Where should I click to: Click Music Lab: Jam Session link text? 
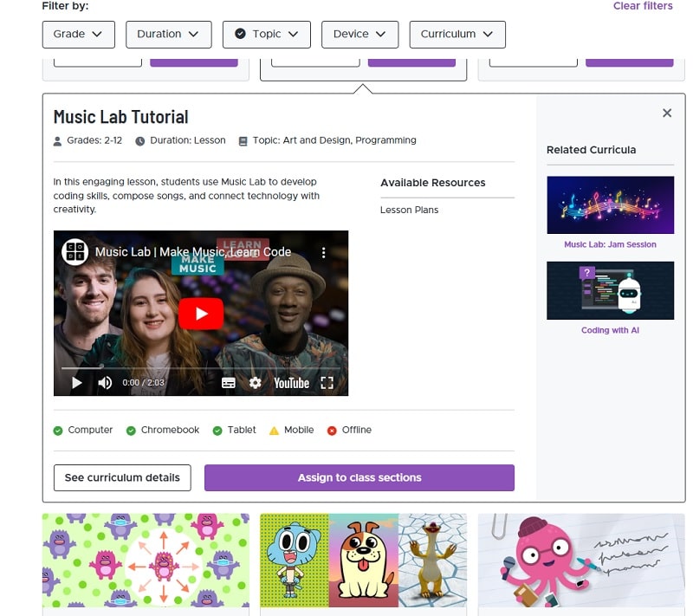[x=610, y=244]
